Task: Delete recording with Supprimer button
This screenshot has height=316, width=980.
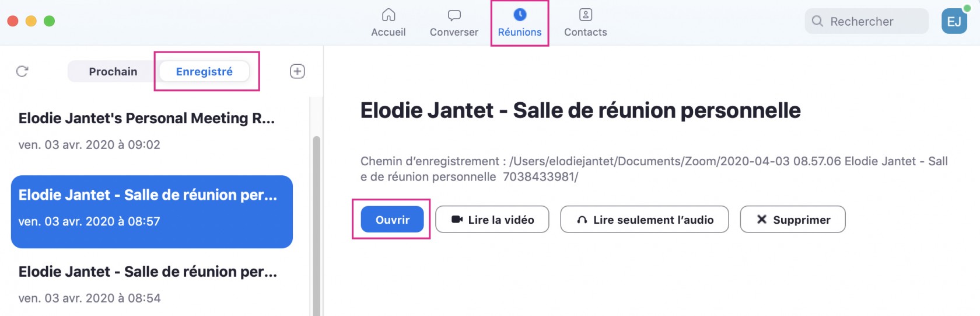Action: 792,220
